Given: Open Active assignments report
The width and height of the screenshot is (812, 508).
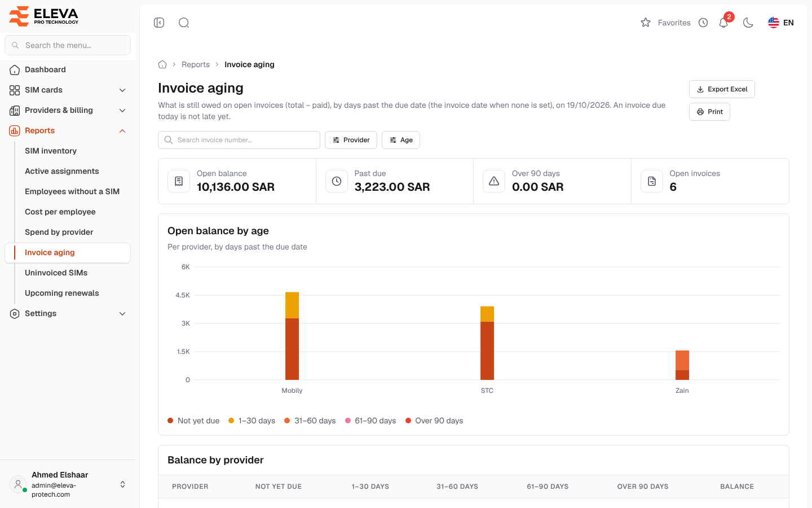Looking at the screenshot, I should (62, 171).
